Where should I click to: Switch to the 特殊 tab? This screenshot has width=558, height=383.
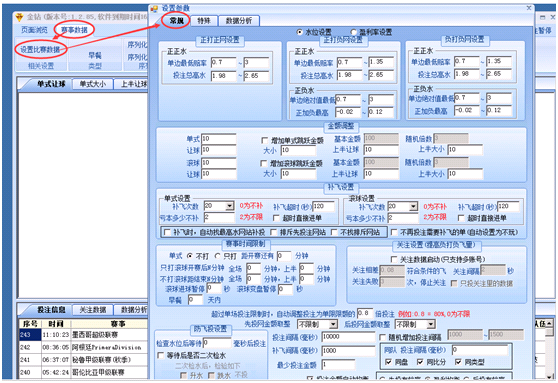click(x=204, y=21)
